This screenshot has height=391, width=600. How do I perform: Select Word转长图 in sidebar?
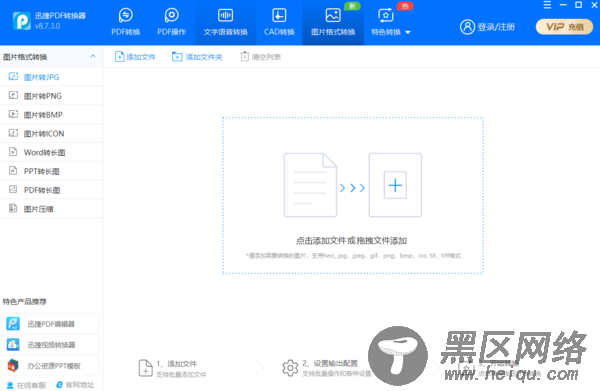51,152
